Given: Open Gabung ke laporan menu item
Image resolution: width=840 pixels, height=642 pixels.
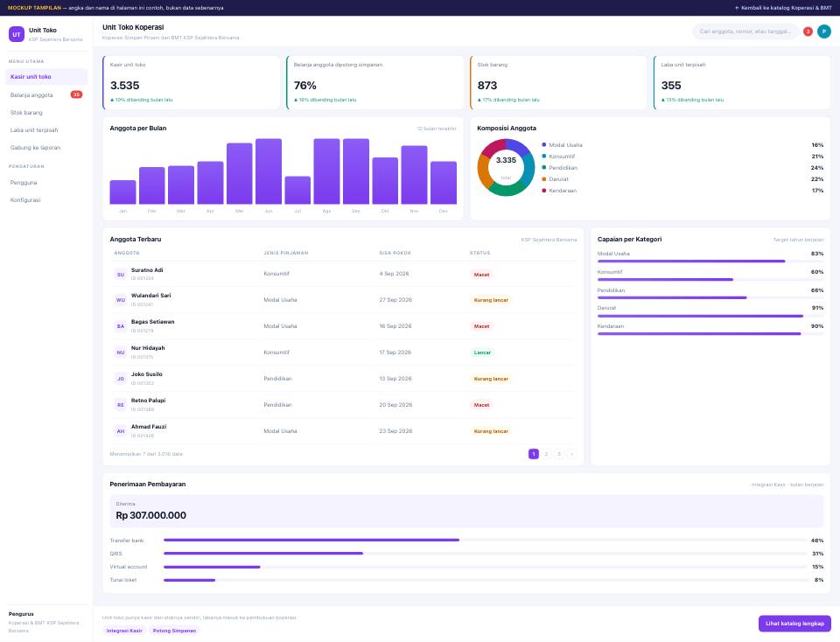Looking at the screenshot, I should [x=46, y=147].
